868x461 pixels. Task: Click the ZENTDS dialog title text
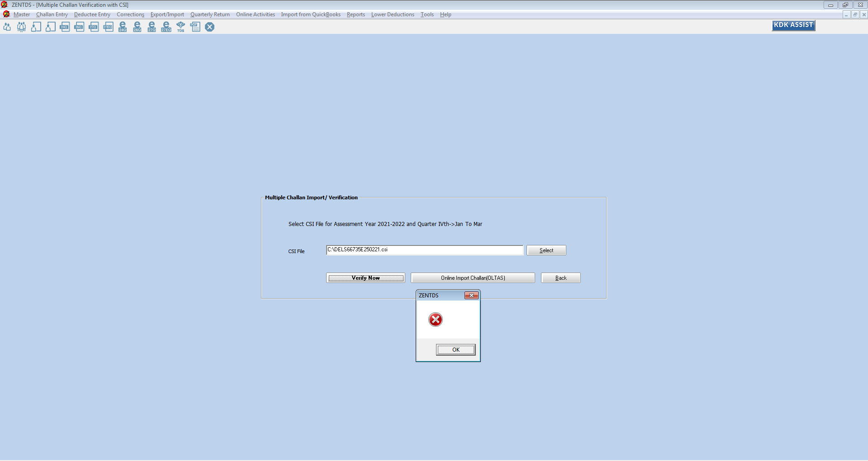(429, 296)
